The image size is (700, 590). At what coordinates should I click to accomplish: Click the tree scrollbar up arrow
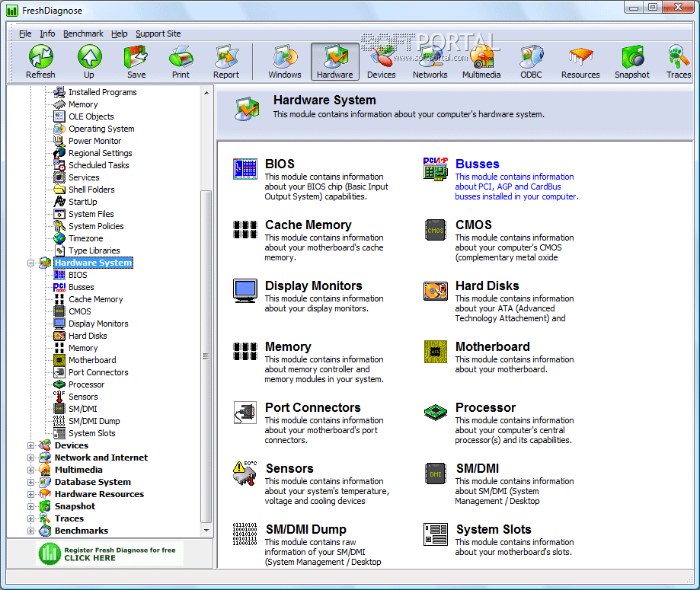[206, 93]
